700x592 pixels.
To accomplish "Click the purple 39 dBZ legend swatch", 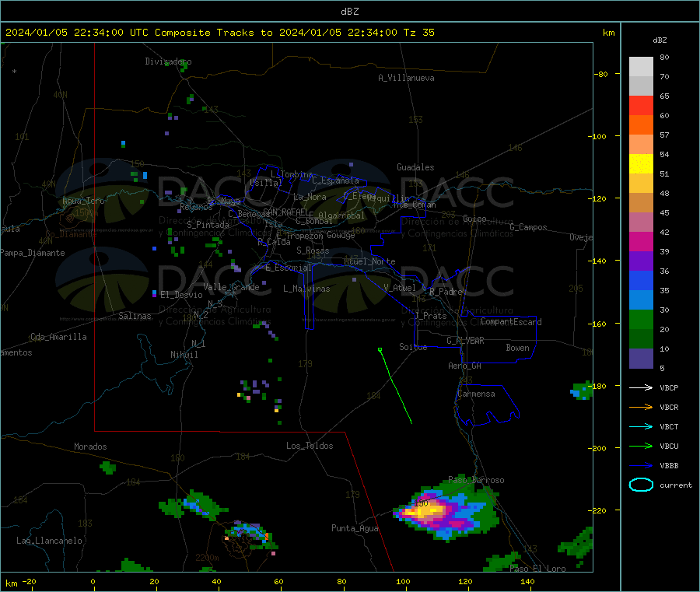I will pyautogui.click(x=641, y=261).
